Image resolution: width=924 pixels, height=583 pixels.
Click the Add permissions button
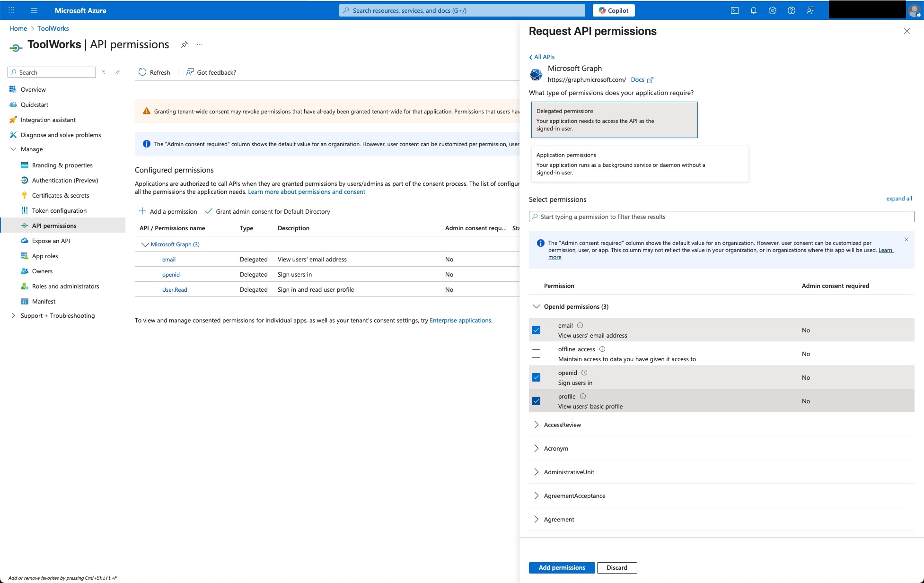pos(562,567)
